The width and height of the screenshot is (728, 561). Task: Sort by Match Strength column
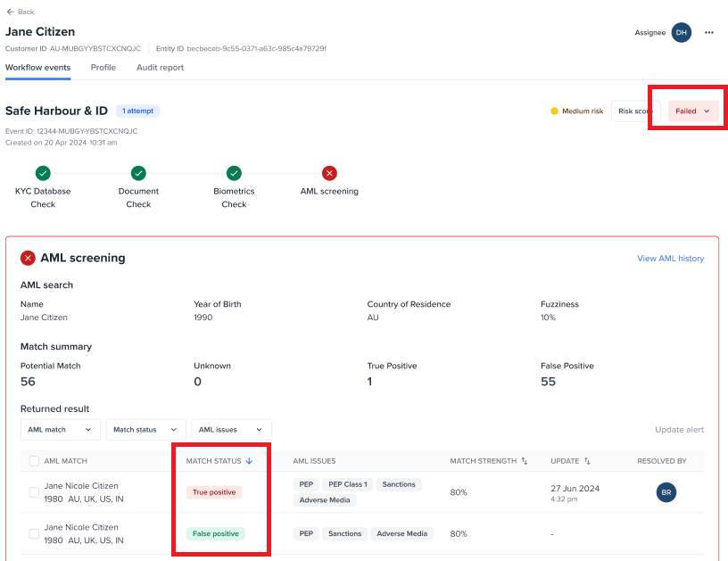(525, 461)
